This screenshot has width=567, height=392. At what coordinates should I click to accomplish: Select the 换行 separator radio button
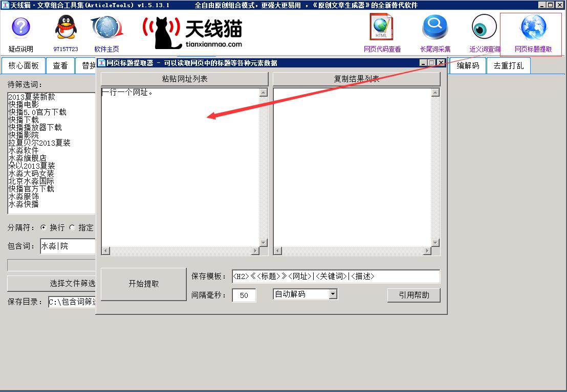click(43, 227)
